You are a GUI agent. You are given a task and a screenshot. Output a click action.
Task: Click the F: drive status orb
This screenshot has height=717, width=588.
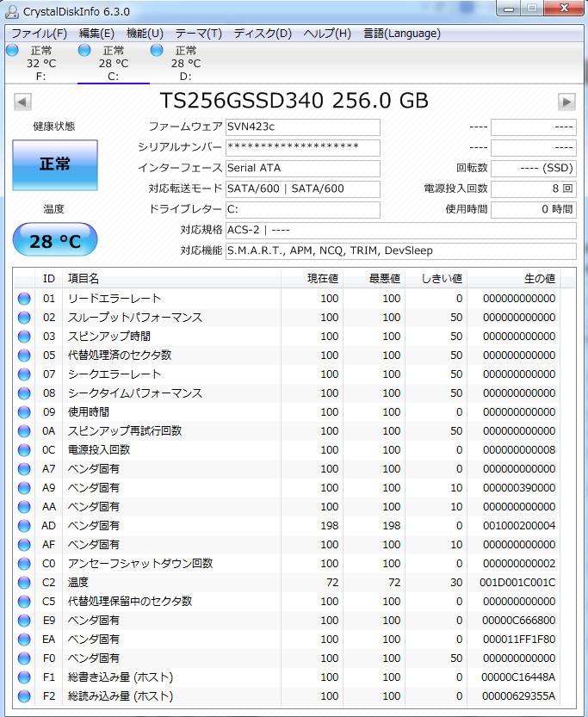tap(12, 50)
